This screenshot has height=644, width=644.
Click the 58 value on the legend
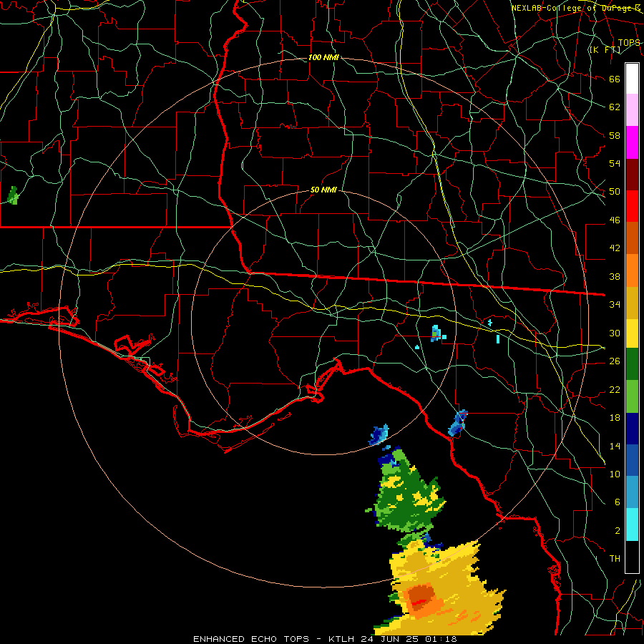point(615,135)
